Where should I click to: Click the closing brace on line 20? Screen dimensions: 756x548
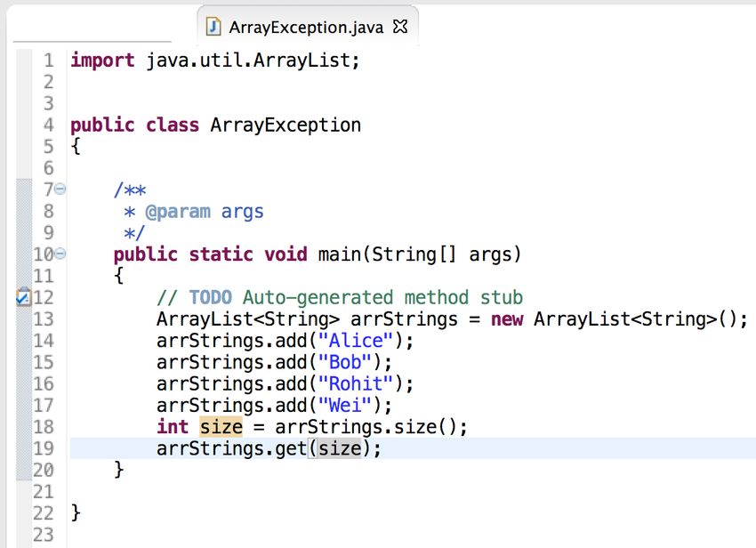click(x=118, y=470)
